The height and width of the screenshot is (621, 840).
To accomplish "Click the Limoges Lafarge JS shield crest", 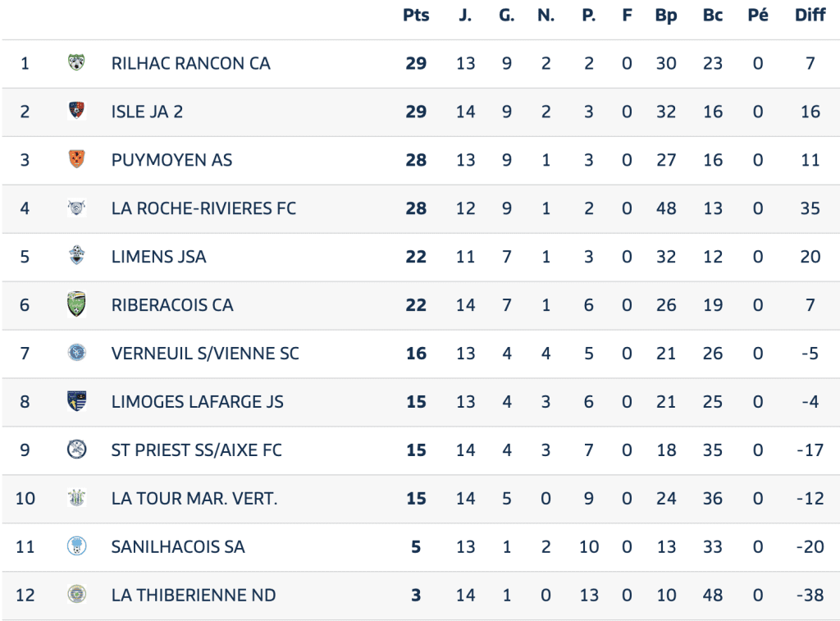I will click(76, 402).
